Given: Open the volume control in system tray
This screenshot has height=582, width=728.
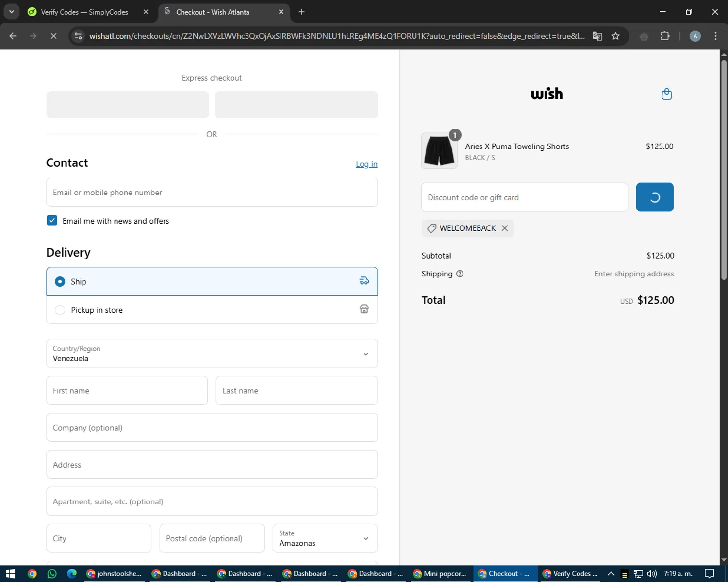Looking at the screenshot, I should coord(651,574).
